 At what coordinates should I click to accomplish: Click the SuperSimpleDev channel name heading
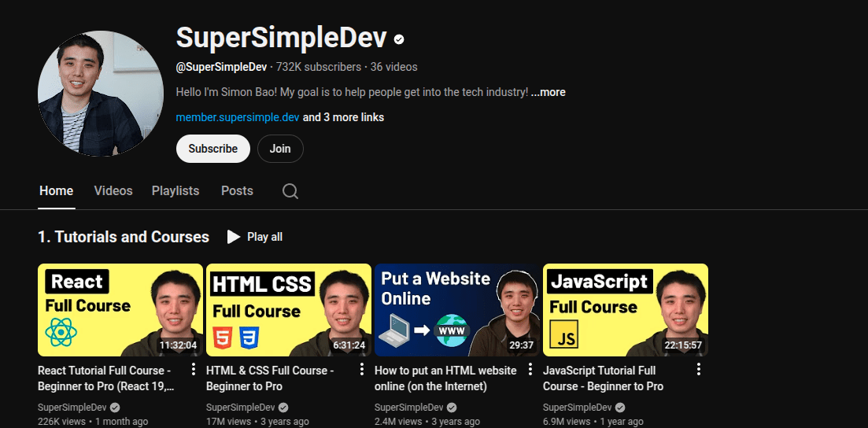point(281,39)
